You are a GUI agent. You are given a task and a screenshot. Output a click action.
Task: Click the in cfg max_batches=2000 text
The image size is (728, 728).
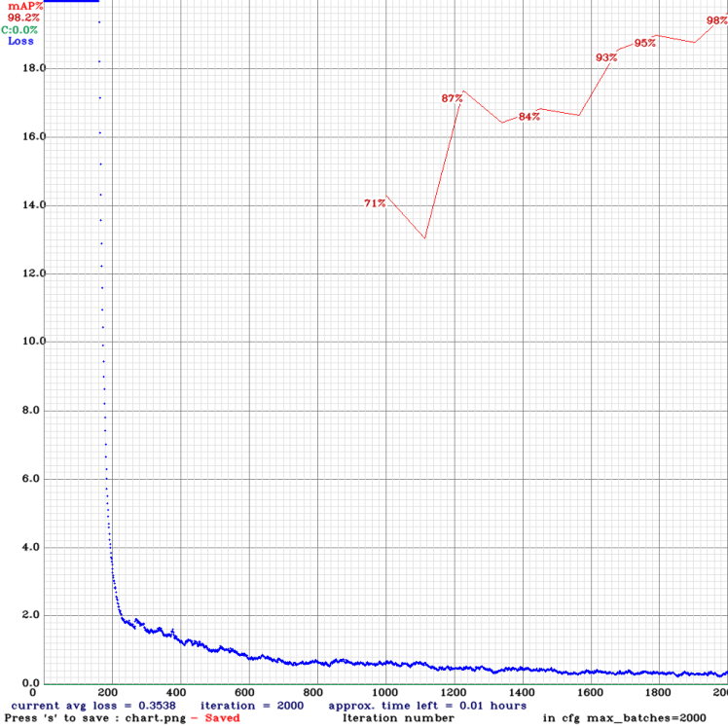click(x=625, y=718)
